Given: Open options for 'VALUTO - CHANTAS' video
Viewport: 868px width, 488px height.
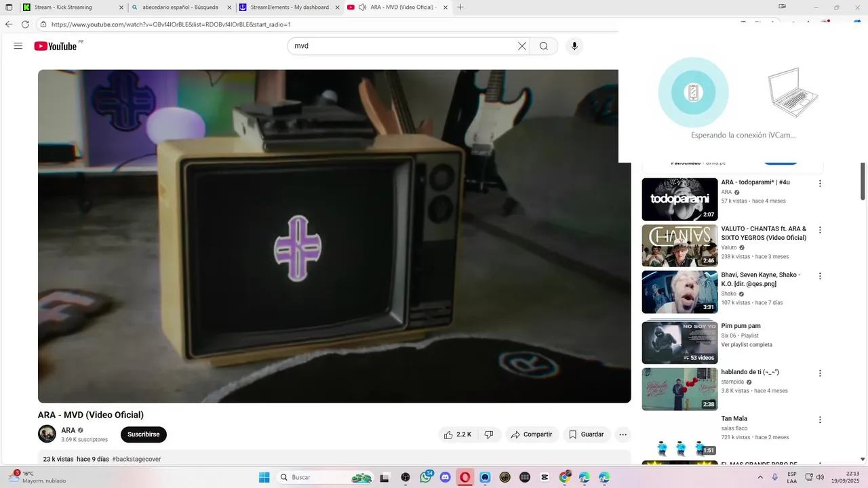Looking at the screenshot, I should click(x=820, y=230).
